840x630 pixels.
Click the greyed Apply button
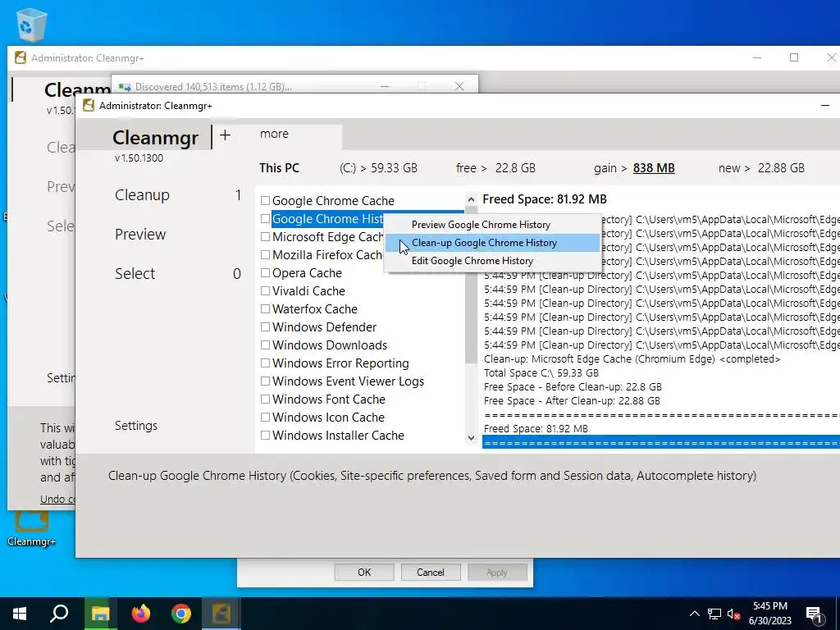tap(496, 572)
